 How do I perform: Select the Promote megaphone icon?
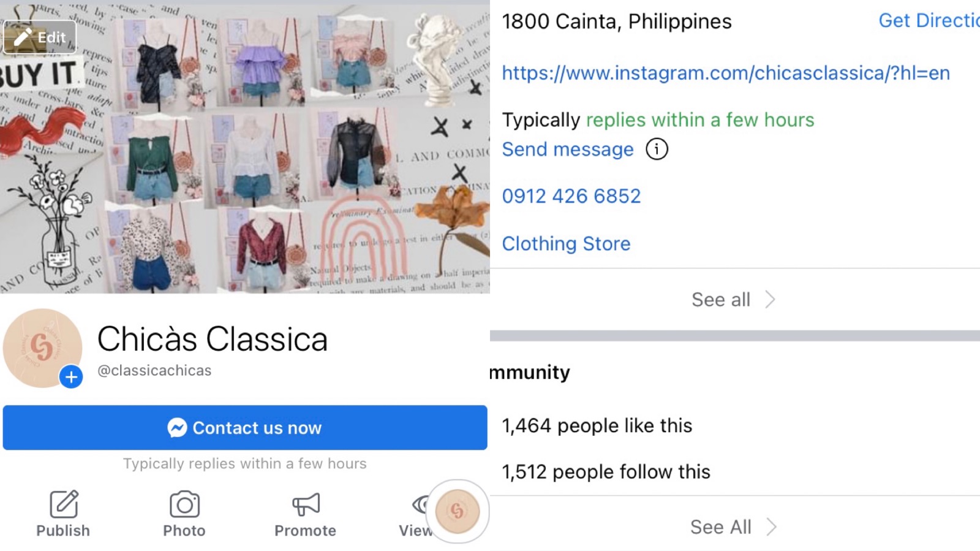(306, 504)
